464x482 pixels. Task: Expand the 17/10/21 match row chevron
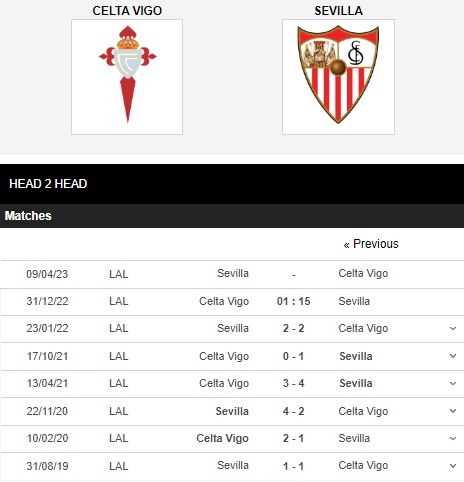pyautogui.click(x=453, y=356)
